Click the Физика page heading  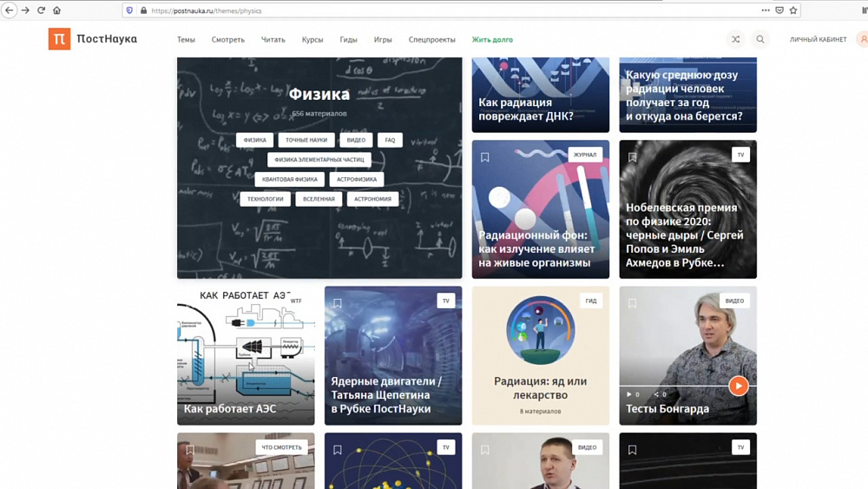(319, 94)
